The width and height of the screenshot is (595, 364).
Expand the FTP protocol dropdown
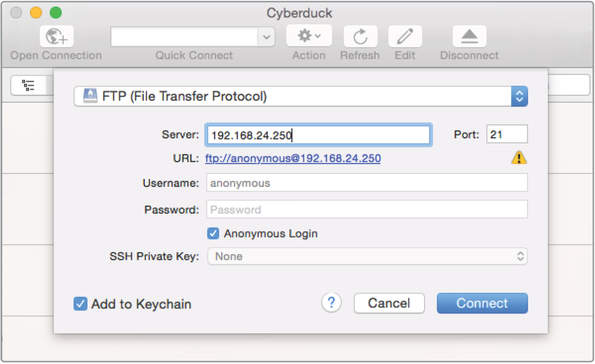(x=519, y=96)
